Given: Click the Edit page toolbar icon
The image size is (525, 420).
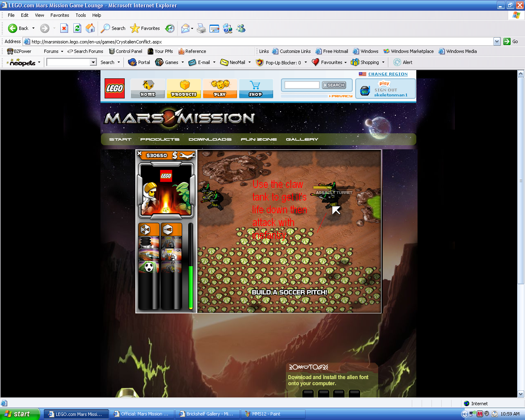Looking at the screenshot, I should pyautogui.click(x=214, y=28).
